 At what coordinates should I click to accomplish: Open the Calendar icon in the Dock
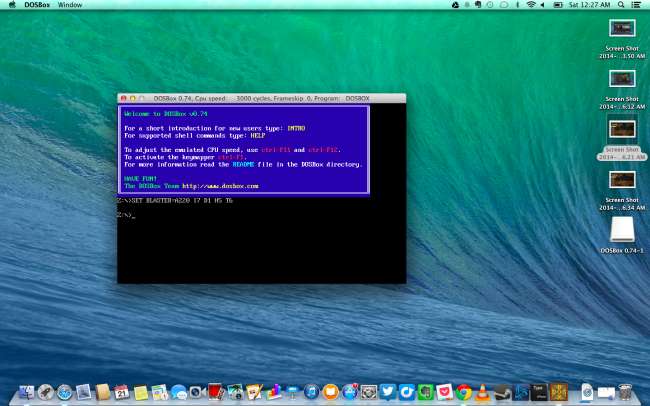(122, 391)
